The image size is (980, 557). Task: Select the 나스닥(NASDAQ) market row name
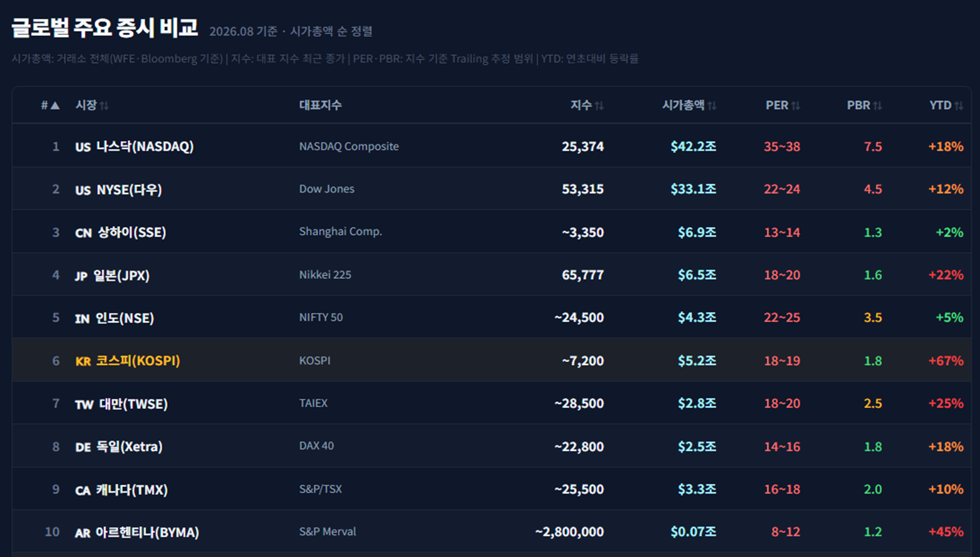coord(145,147)
